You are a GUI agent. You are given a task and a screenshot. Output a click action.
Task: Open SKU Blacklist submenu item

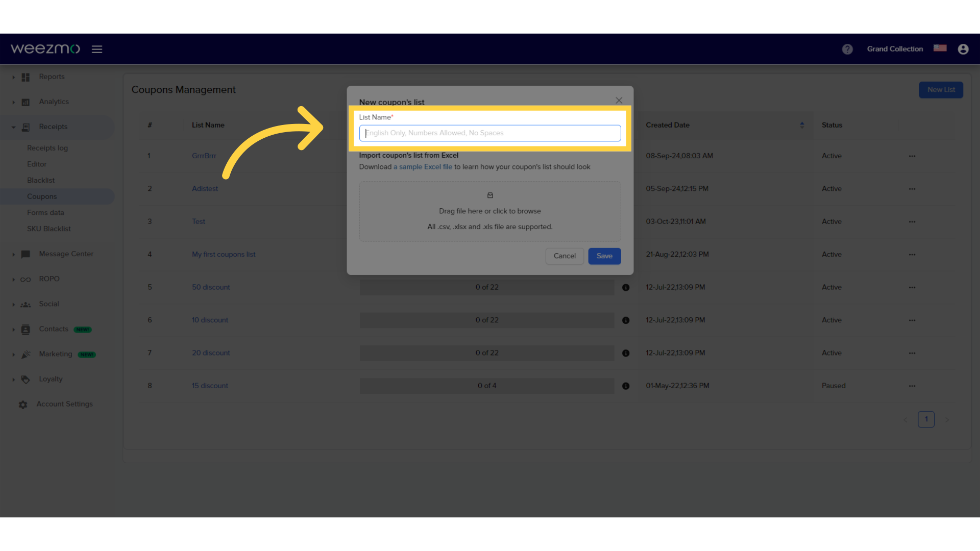49,229
